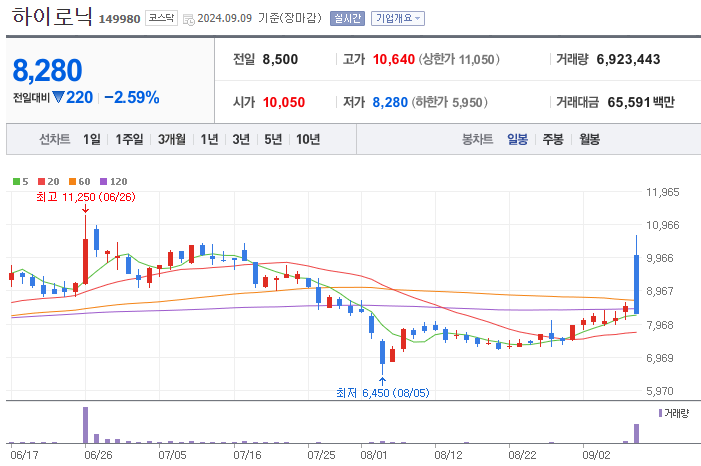The width and height of the screenshot is (701, 466).
Task: Click the latest large blue candlestick
Action: tap(636, 284)
